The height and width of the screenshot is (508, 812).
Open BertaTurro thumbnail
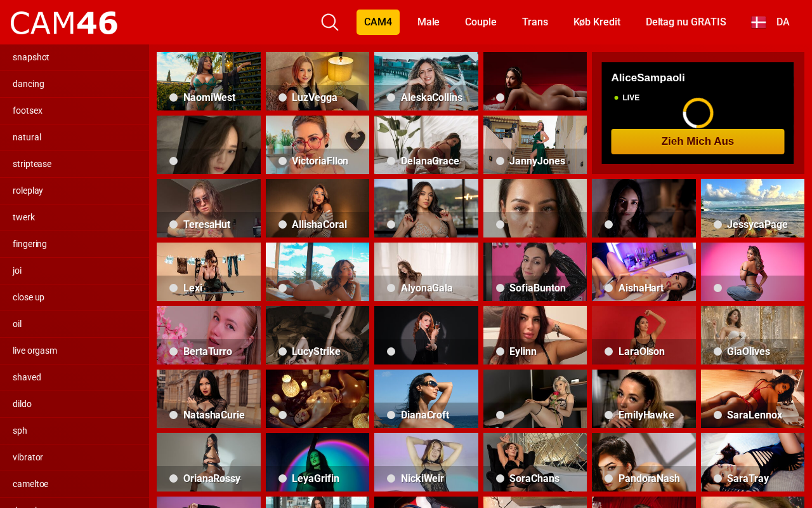point(209,335)
